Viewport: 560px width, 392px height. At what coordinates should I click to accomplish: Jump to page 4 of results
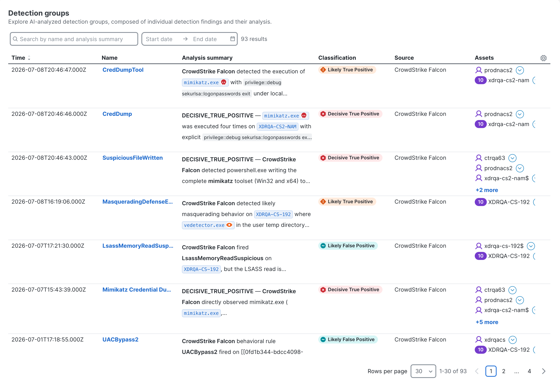(529, 371)
